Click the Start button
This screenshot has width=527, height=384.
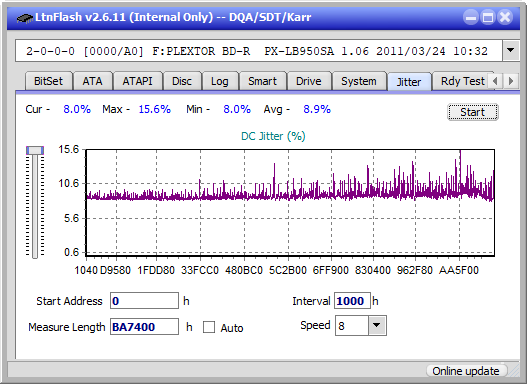pos(473,112)
